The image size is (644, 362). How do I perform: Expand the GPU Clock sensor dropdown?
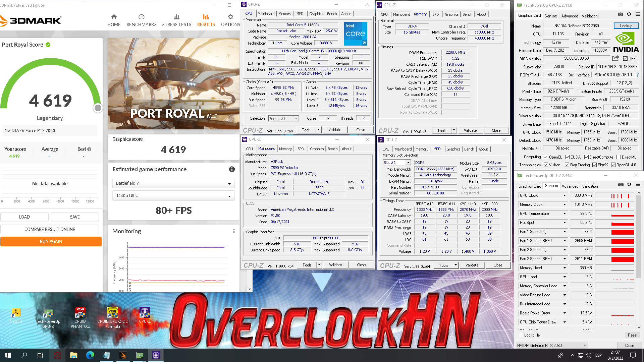565,195
